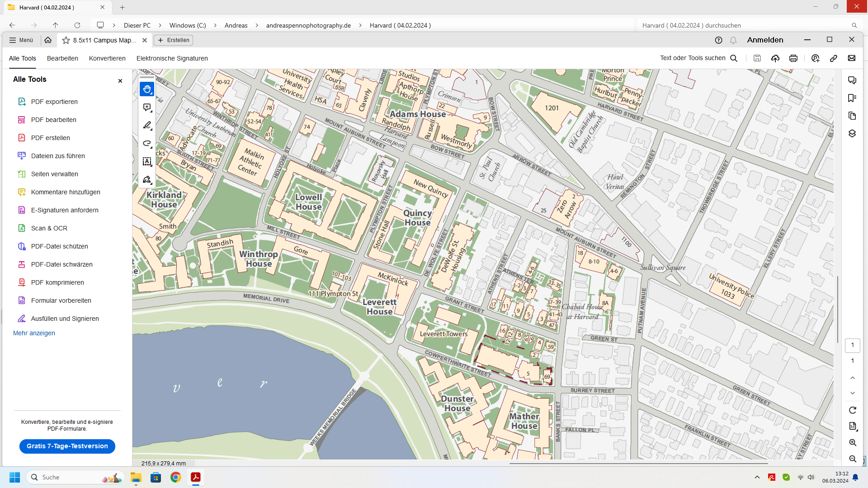Open Ausfüllen und Signieren tool
Image resolution: width=868 pixels, height=488 pixels.
[65, 319]
